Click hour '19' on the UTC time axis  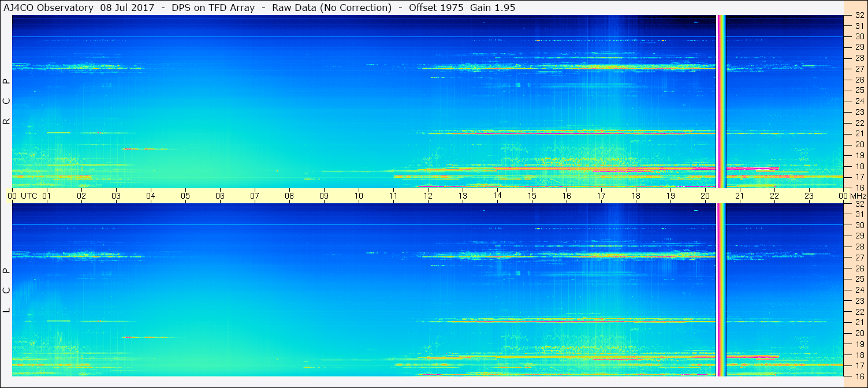(670, 196)
